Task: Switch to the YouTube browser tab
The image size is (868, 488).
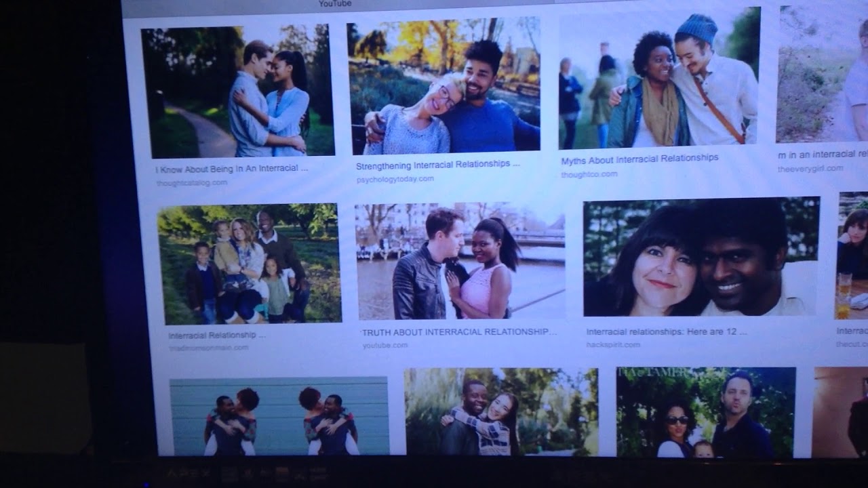Action: pyautogui.click(x=335, y=4)
